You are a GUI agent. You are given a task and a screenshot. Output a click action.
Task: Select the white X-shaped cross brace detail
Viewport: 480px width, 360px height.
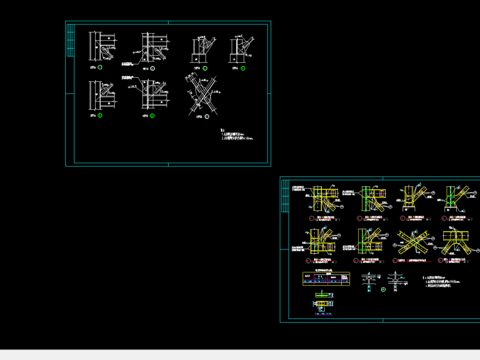203,94
